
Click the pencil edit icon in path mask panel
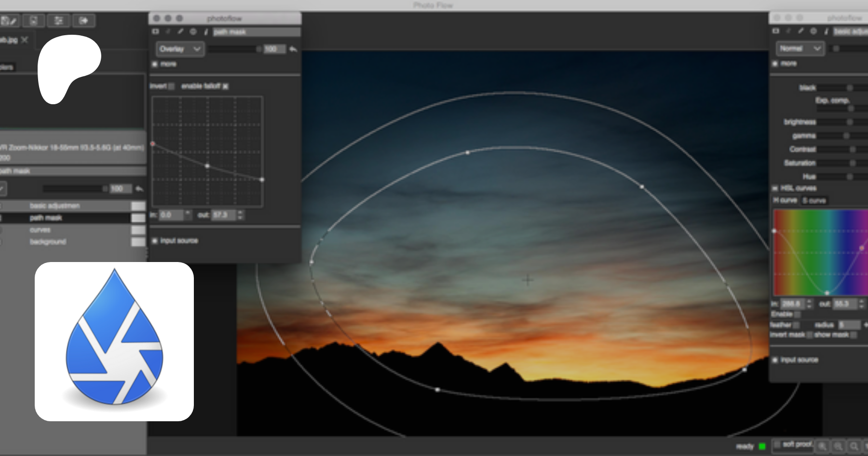tap(180, 32)
